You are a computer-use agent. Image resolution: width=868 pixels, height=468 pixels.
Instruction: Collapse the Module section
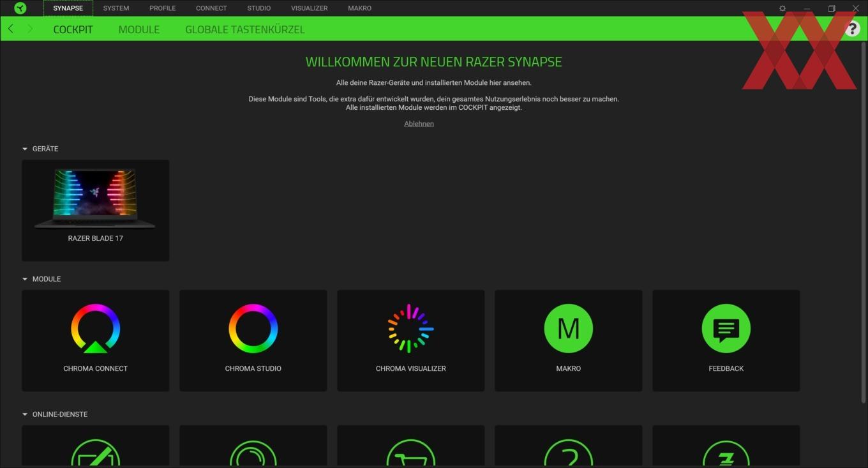click(x=25, y=279)
